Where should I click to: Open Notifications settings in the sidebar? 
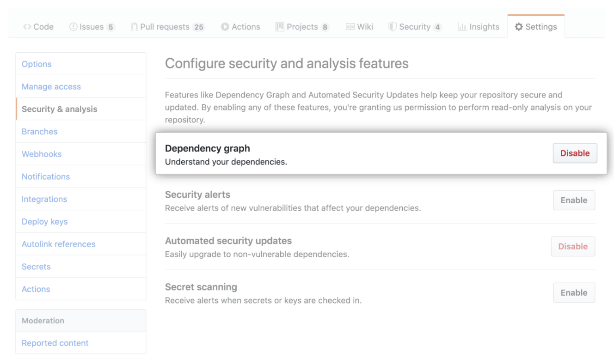pos(81,176)
